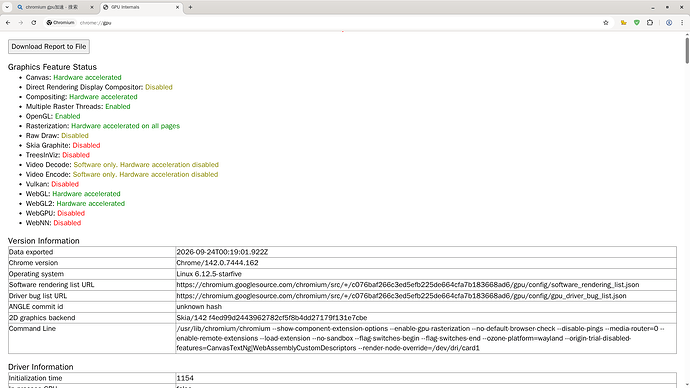Click the 'Operating system' row label
This screenshot has height=388, width=690.
click(36, 274)
